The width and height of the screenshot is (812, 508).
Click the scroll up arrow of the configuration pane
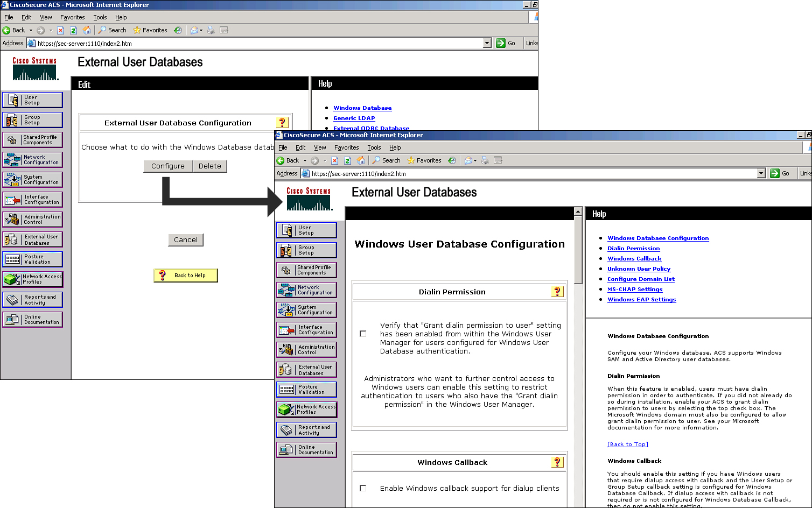tap(578, 211)
